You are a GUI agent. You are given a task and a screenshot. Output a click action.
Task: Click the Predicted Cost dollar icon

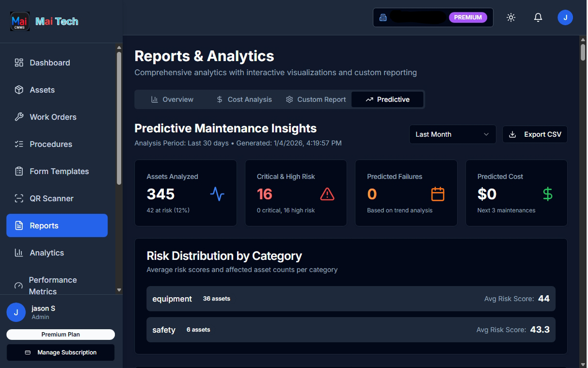point(547,194)
